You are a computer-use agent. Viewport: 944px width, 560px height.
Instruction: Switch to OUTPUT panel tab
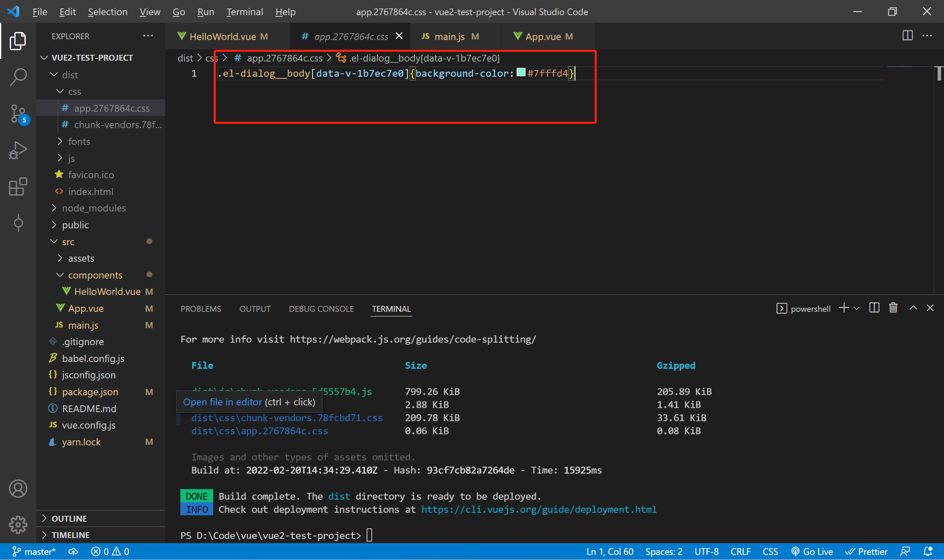pos(255,309)
